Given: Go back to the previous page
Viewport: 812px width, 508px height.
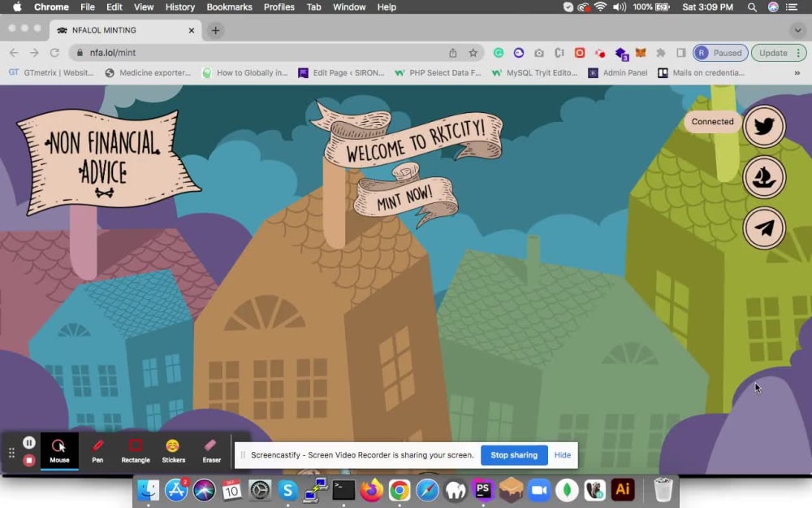Looking at the screenshot, I should (14, 53).
